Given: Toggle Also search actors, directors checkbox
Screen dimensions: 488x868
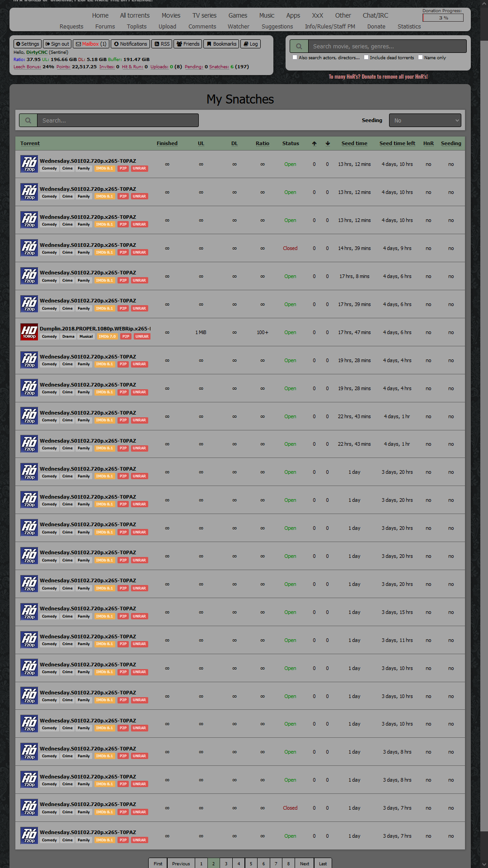Looking at the screenshot, I should tap(295, 57).
